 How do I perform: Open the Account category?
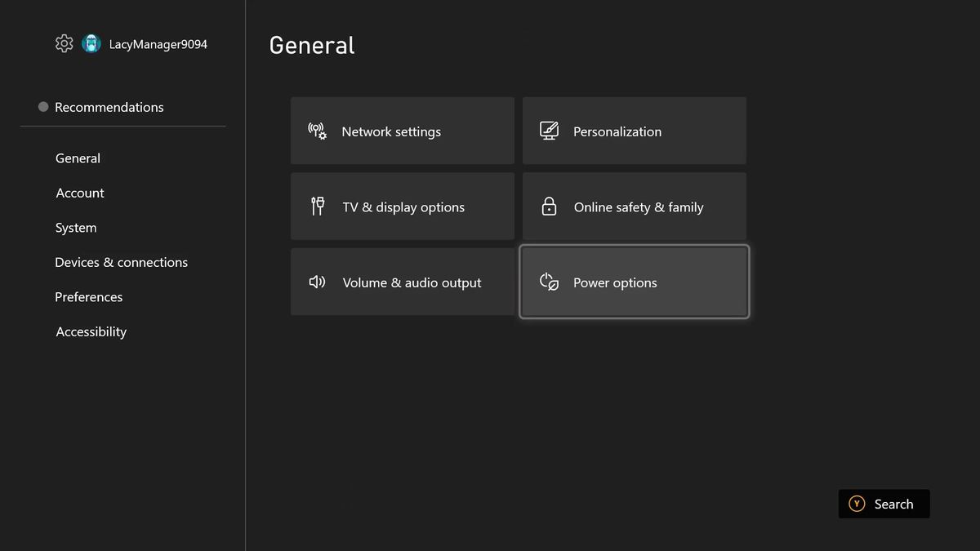pos(80,193)
